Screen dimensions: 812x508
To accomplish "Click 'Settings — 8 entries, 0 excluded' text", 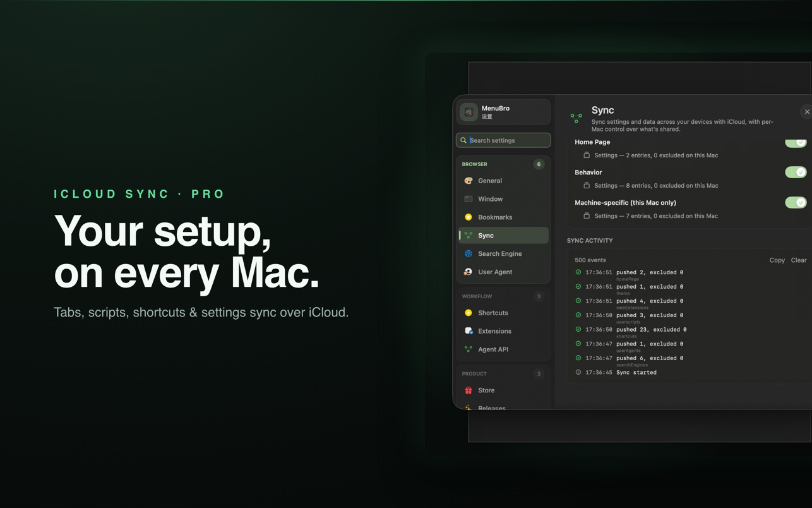I will tap(656, 186).
